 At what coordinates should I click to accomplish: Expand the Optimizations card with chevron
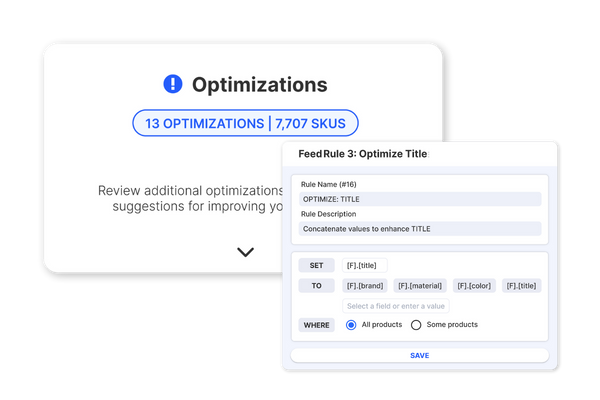245,252
